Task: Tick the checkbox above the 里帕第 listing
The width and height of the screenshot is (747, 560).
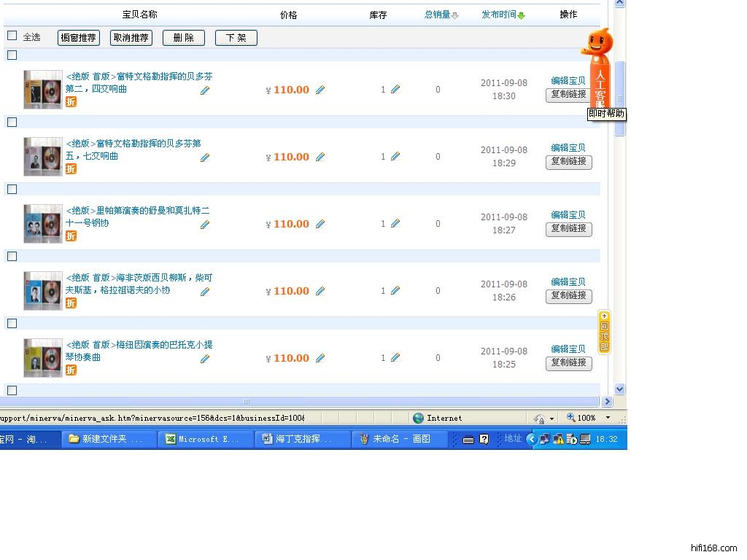Action: click(x=12, y=189)
